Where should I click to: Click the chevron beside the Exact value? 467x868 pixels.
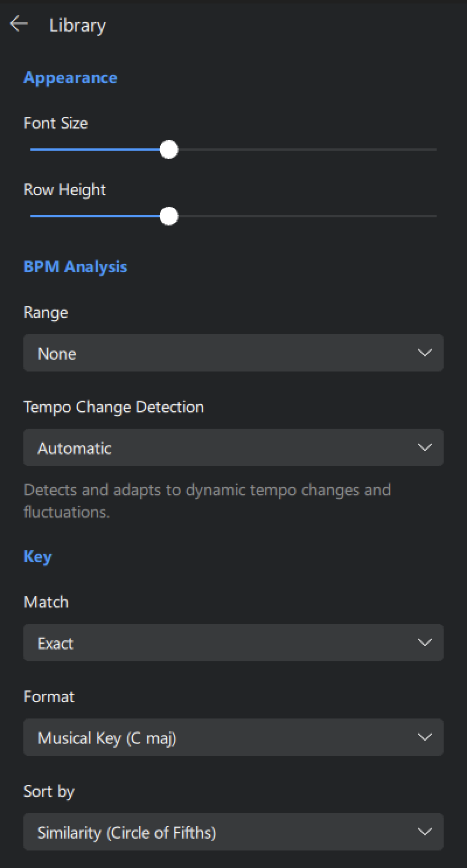pyautogui.click(x=425, y=643)
